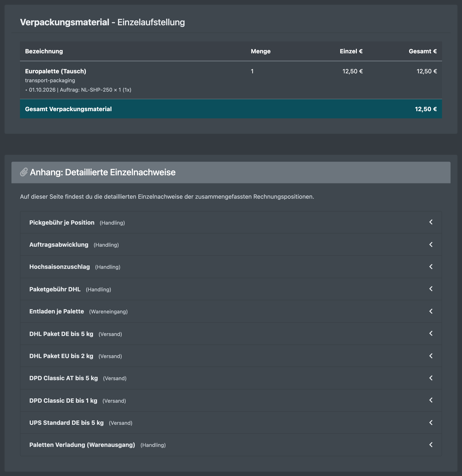462x476 pixels.
Task: Click the Verpackungsmaterial - Einzelaufstellung heading
Action: [102, 22]
